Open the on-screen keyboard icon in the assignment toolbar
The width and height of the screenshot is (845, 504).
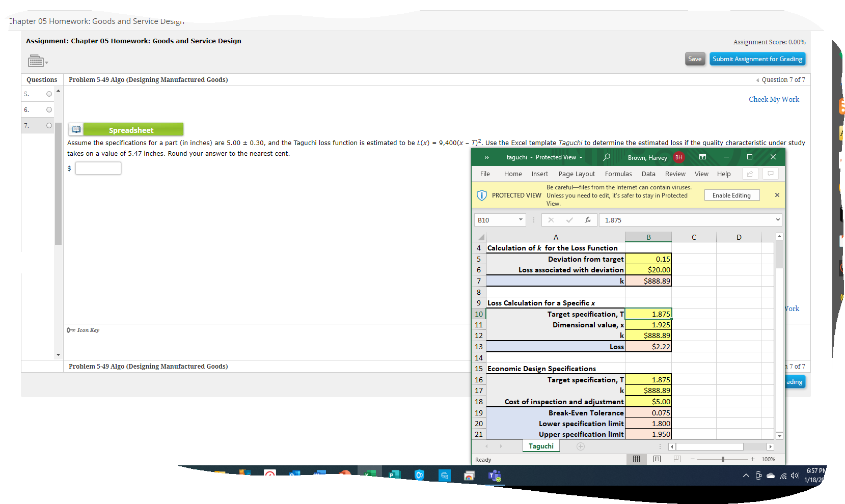36,62
